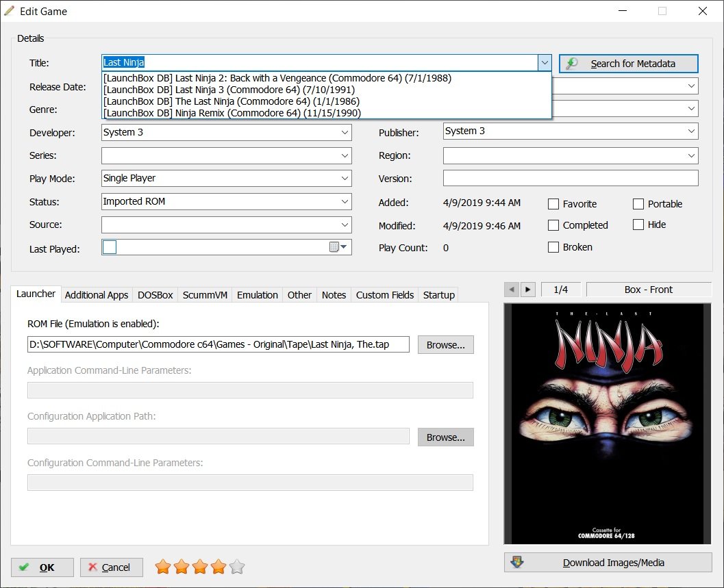Choose Last Ninja 2: Back with a Vengeance suggestion
The height and width of the screenshot is (588, 724).
(327, 78)
